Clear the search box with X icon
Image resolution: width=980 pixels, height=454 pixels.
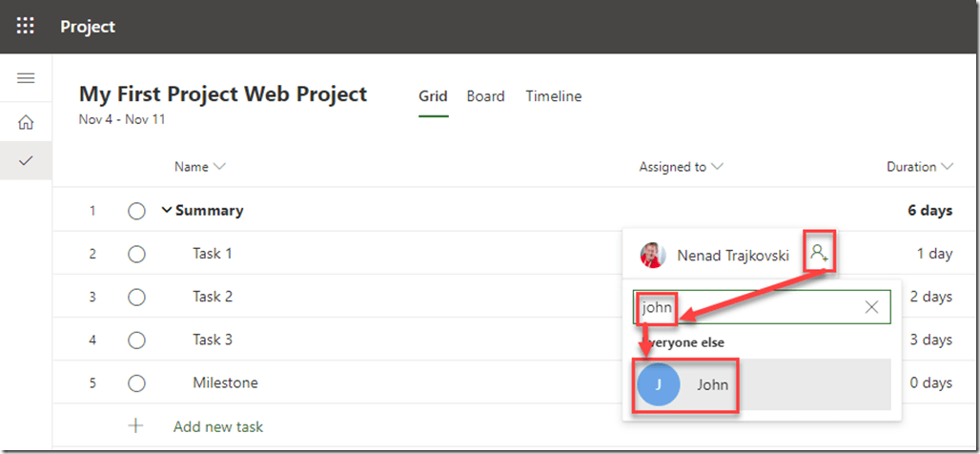[871, 307]
